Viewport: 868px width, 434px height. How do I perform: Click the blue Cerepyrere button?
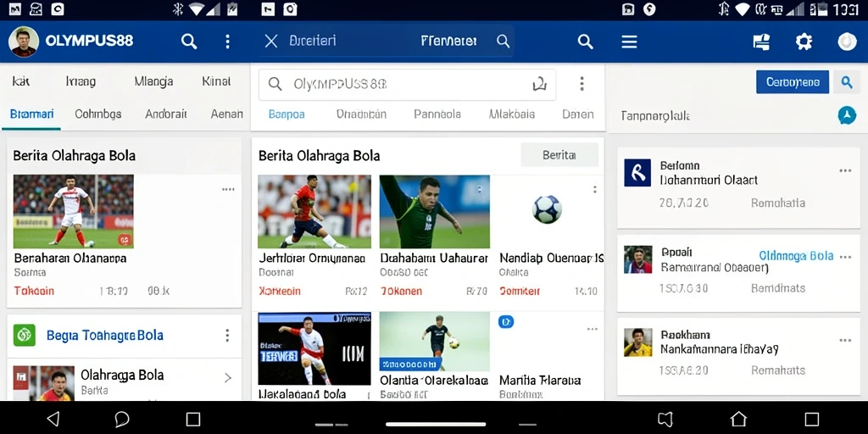pos(793,82)
